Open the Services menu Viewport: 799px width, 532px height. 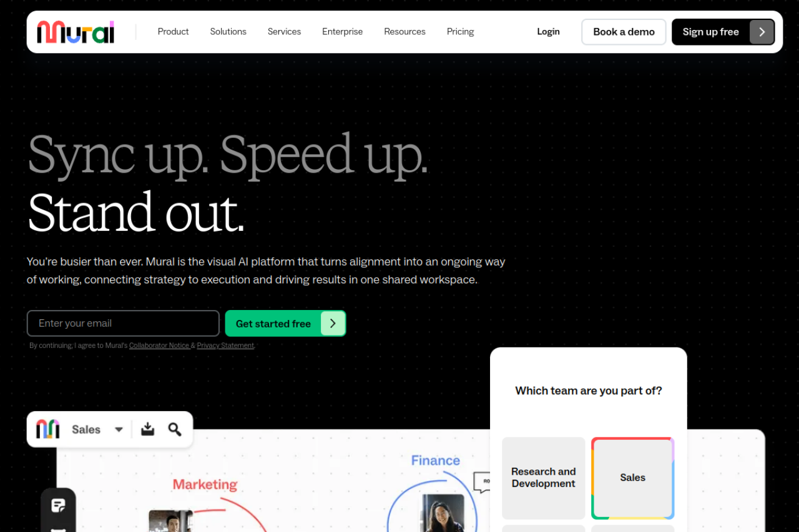[284, 32]
